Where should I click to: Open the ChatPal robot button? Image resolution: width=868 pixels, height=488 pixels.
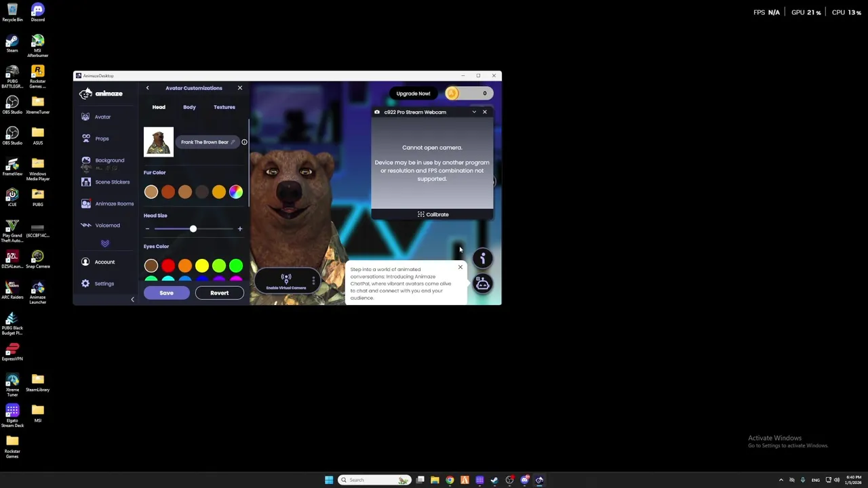pos(482,285)
